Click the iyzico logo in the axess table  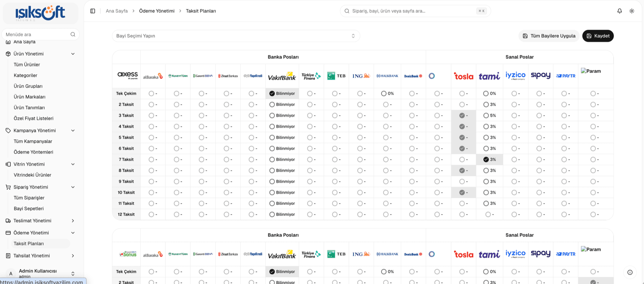(x=516, y=75)
